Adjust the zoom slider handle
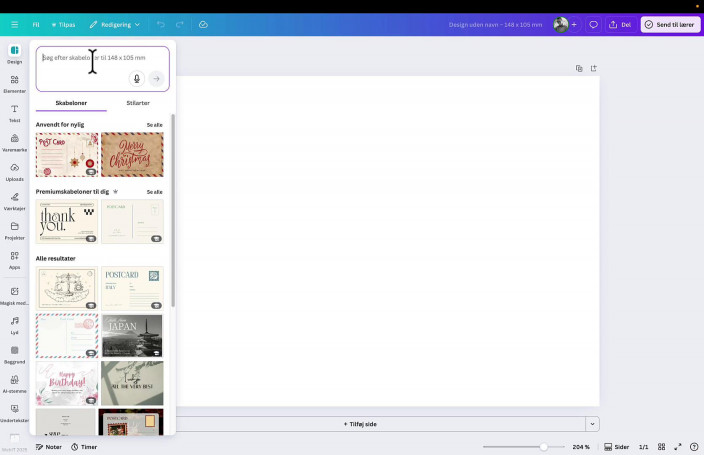 pyautogui.click(x=543, y=447)
